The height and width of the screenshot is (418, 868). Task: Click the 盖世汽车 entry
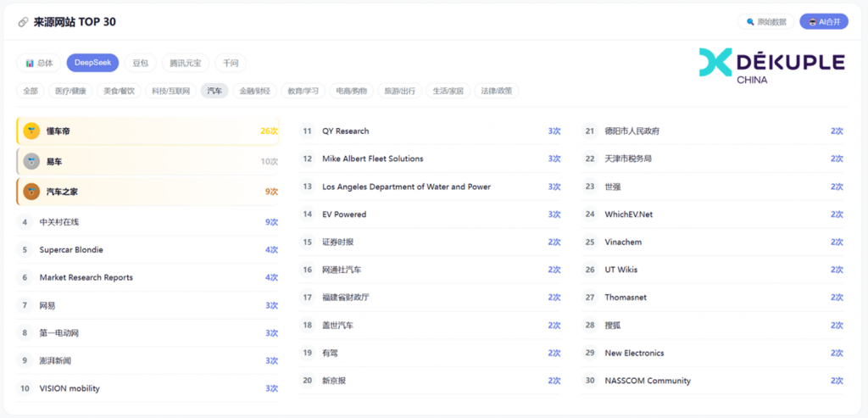point(430,325)
